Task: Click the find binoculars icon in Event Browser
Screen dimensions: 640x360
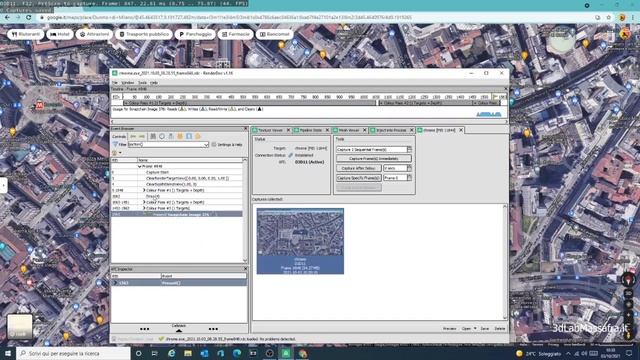Action: pyautogui.click(x=153, y=136)
